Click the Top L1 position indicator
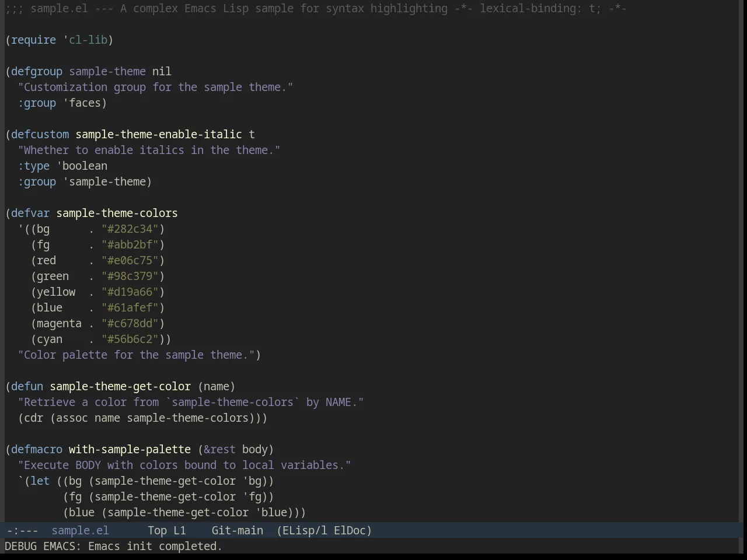747x560 pixels. click(x=166, y=530)
